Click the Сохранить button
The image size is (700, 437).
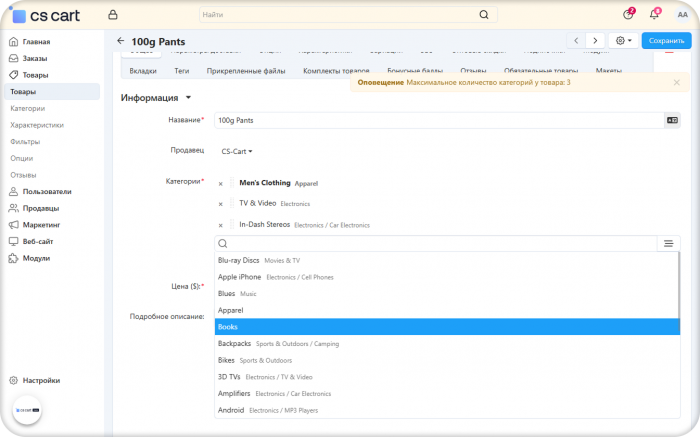tap(667, 41)
